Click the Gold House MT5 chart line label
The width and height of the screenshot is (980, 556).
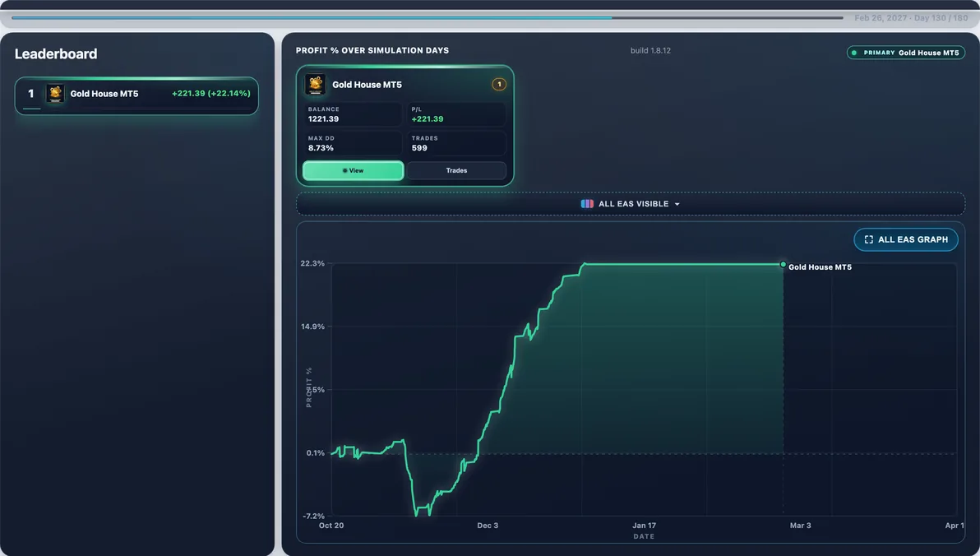click(820, 267)
